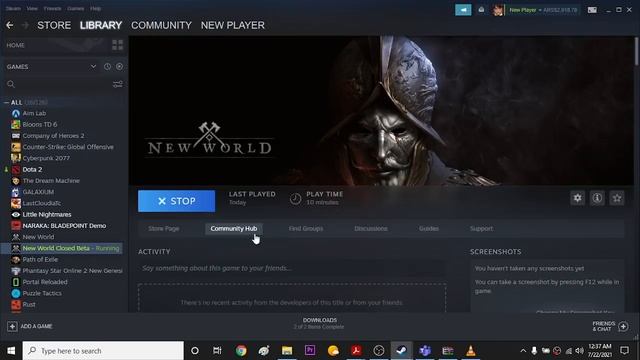Open advanced filter sliders icon
The height and width of the screenshot is (360, 640).
118,84
